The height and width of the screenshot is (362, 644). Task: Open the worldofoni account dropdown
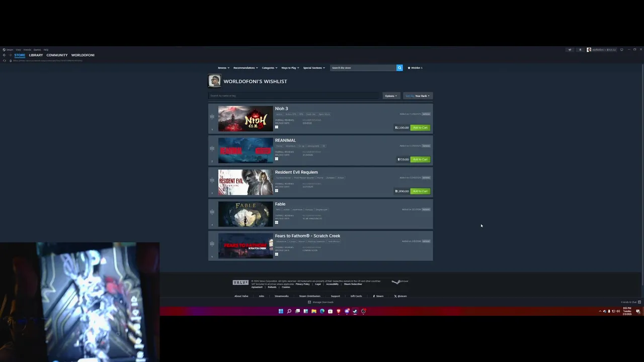[601, 50]
